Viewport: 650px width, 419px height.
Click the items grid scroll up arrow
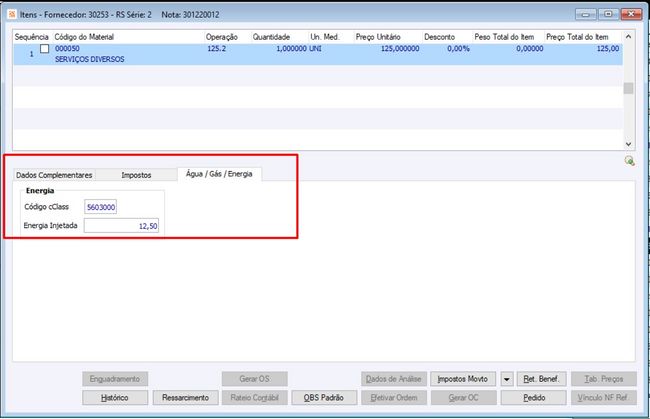tap(628, 36)
